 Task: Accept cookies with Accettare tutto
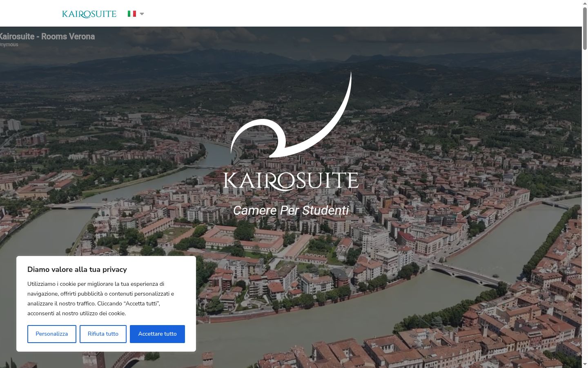[x=157, y=334]
